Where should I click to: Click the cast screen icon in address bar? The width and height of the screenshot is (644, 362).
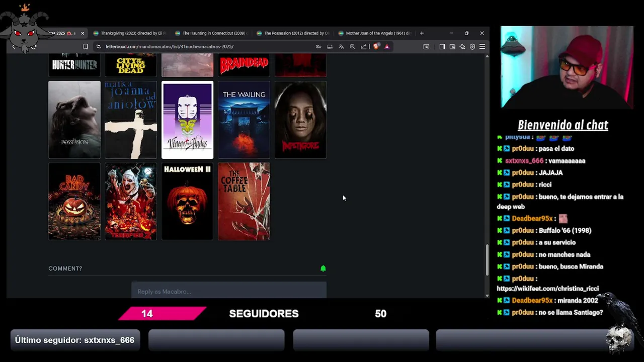(330, 47)
